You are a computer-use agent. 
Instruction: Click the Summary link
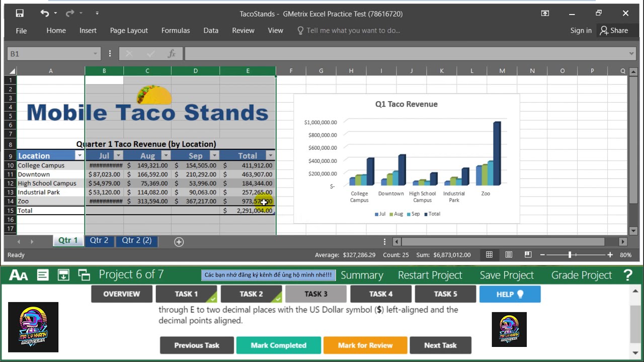click(x=362, y=275)
